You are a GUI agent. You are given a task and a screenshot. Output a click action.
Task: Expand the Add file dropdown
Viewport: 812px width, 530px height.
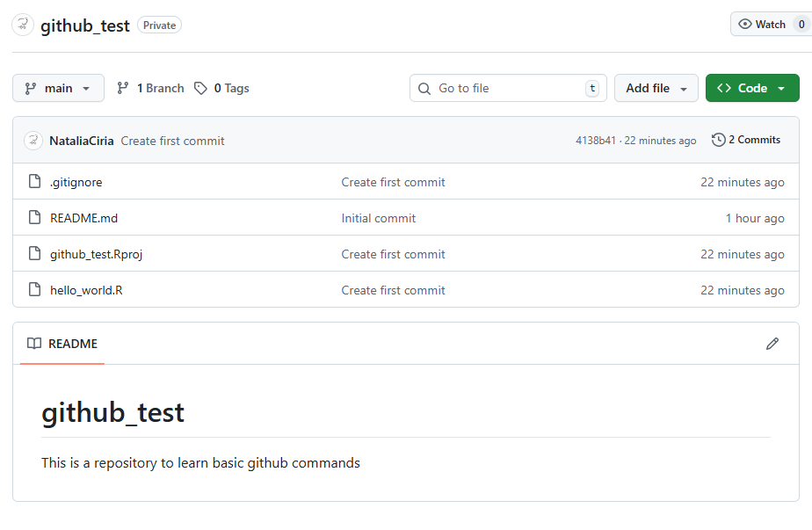pyautogui.click(x=656, y=88)
